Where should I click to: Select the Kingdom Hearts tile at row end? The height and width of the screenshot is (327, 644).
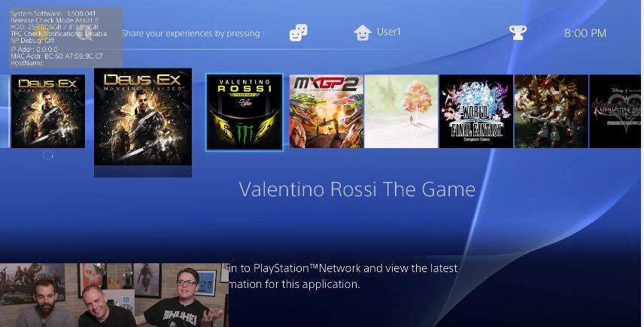click(616, 111)
